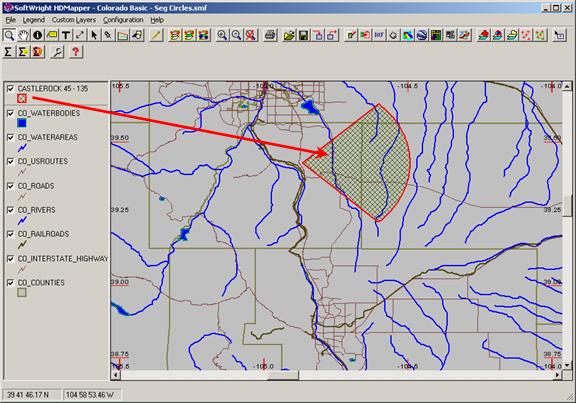Click the horizontal scrollbar thumb
This screenshot has width=576, height=403.
[283, 375]
